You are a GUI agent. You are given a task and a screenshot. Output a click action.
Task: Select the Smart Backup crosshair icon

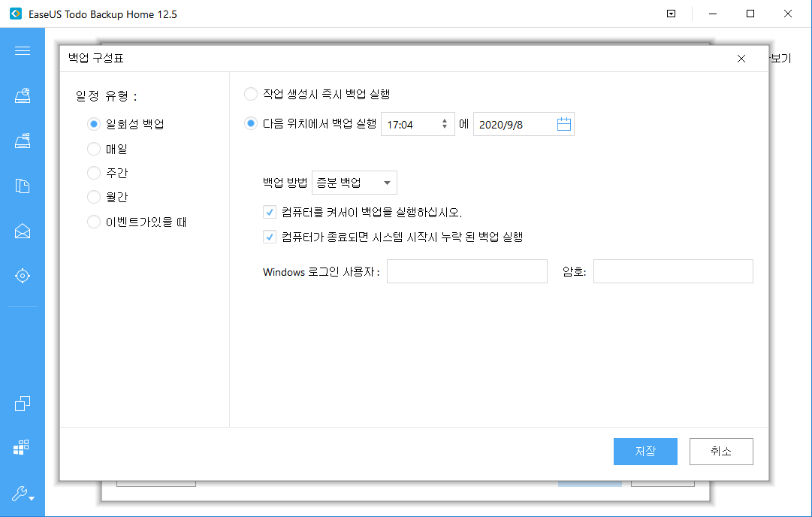(x=22, y=276)
